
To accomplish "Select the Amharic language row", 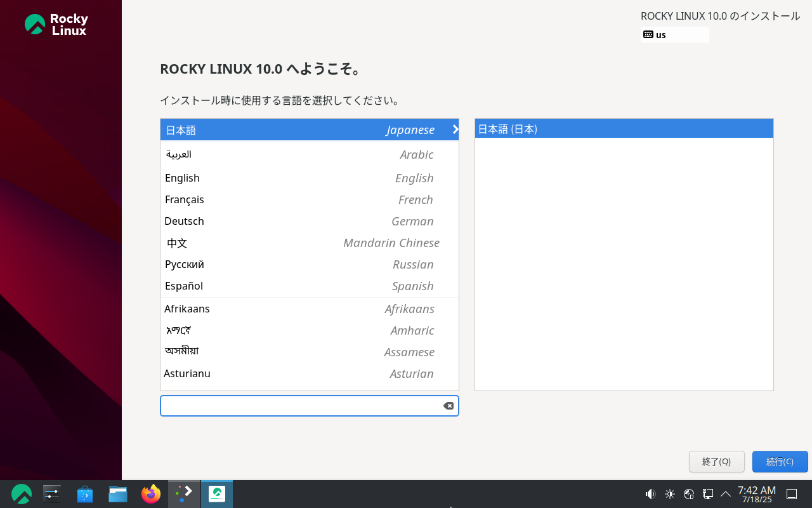I will (x=310, y=330).
